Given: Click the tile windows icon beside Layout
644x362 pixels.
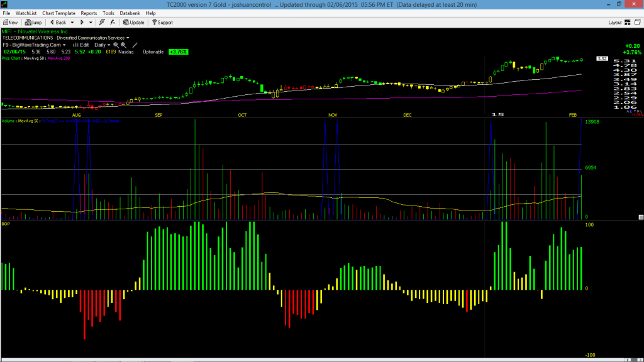Looking at the screenshot, I should point(638,22).
